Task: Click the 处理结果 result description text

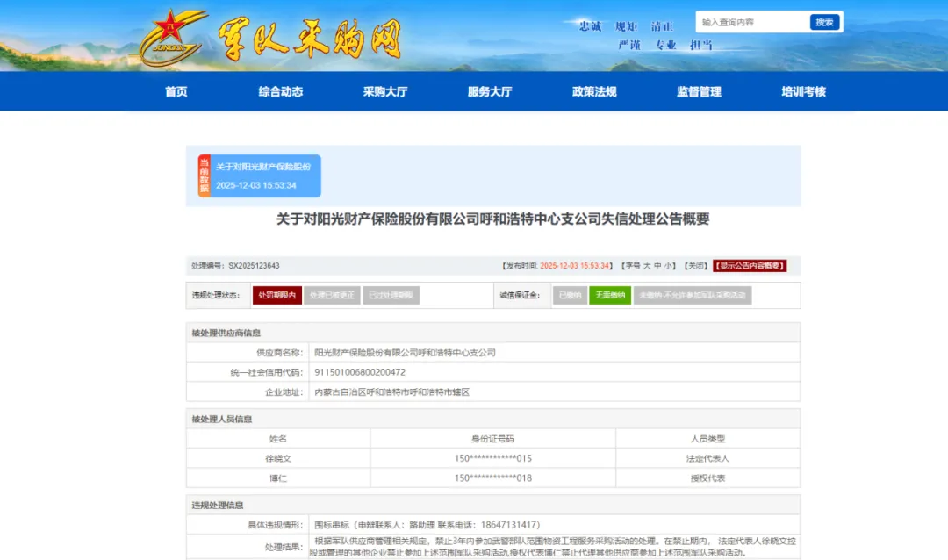Action: coord(555,547)
